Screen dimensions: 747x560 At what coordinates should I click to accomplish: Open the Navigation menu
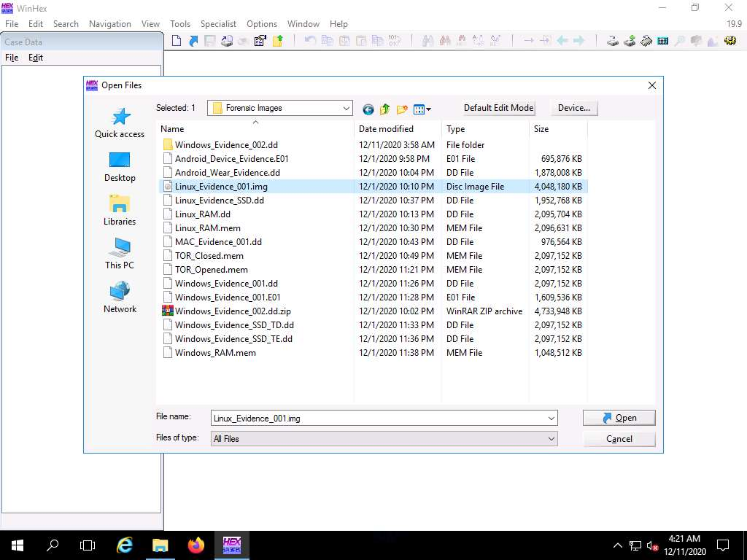[110, 24]
